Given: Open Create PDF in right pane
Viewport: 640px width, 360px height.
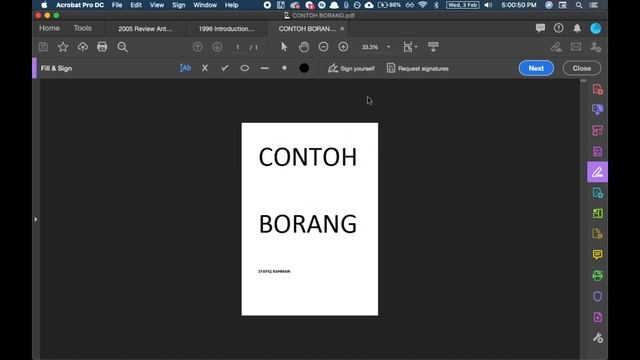Looking at the screenshot, I should (598, 89).
